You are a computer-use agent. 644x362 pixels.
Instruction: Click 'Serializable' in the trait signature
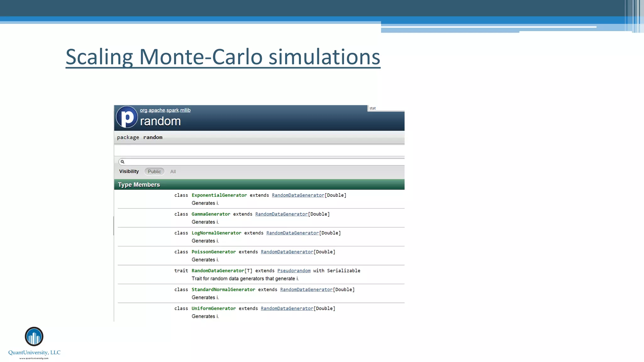click(344, 271)
